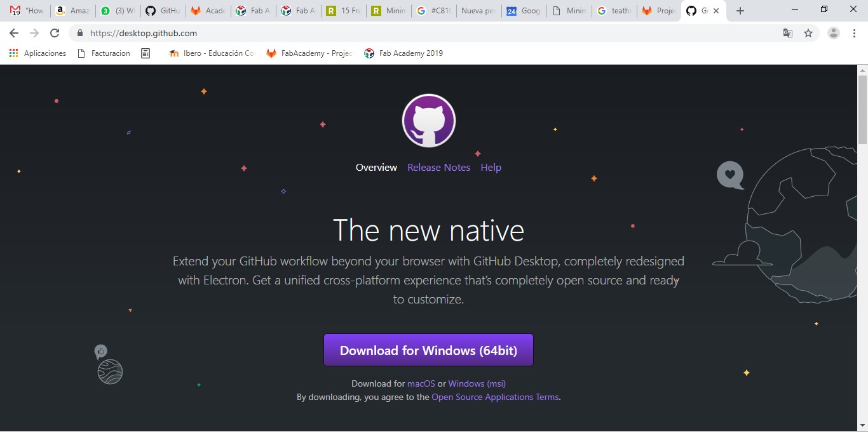Open a new browser tab
Viewport: 868px width, 433px height.
[740, 11]
